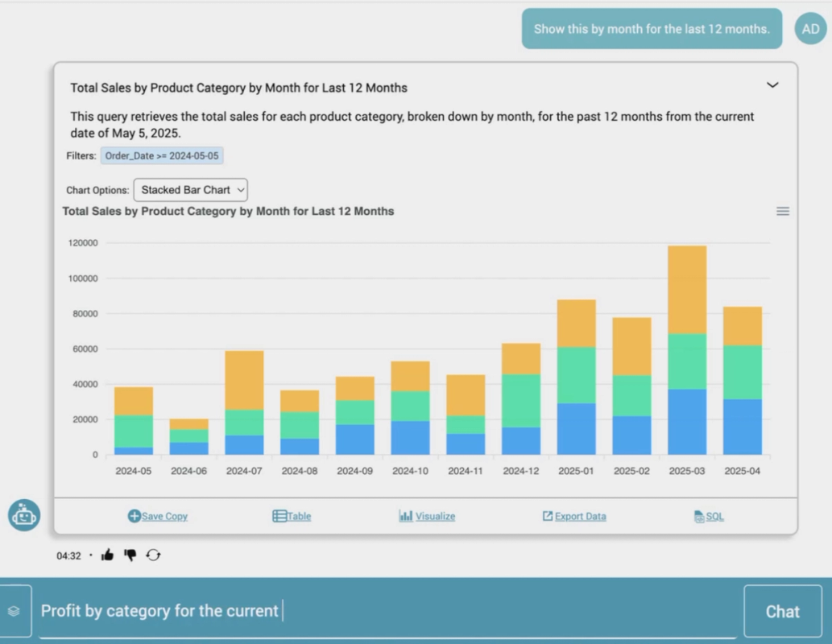Open the Table view link
Image resolution: width=832 pixels, height=644 pixels.
pyautogui.click(x=300, y=516)
